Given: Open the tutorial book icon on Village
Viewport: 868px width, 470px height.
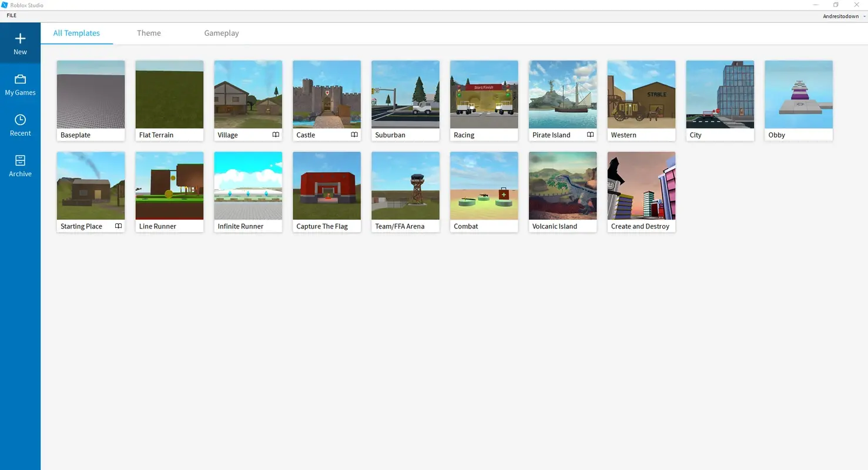Looking at the screenshot, I should click(276, 135).
